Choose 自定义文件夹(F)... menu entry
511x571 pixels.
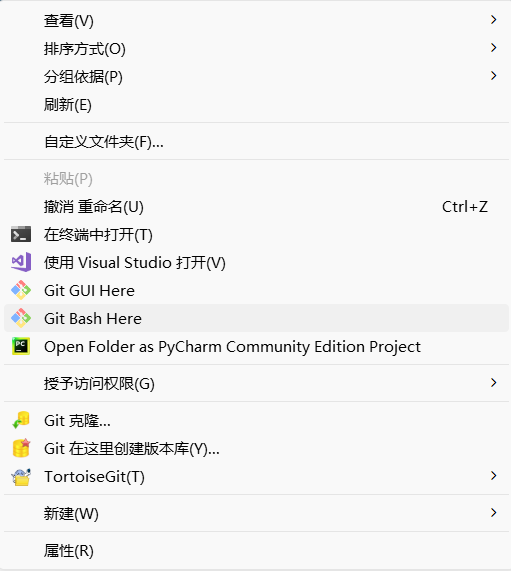tap(256, 142)
